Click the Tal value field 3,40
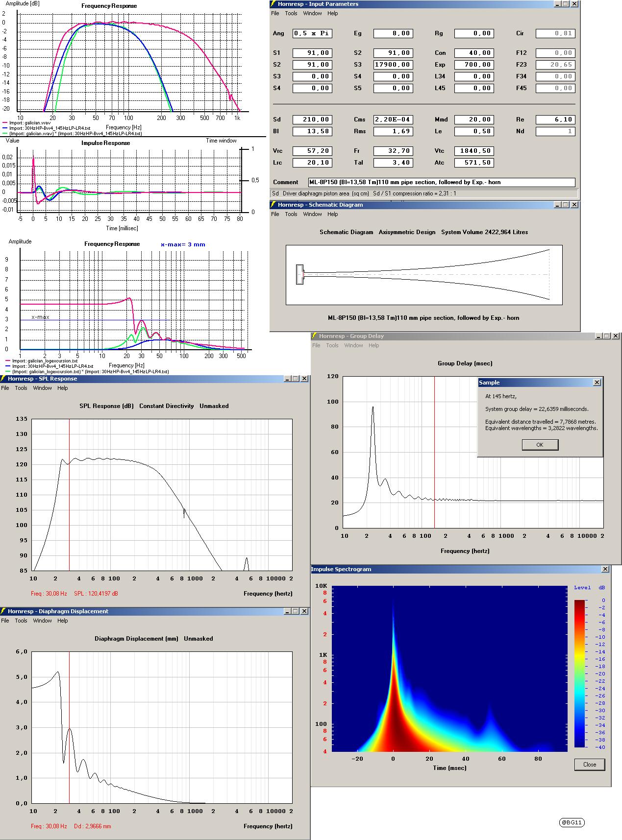The height and width of the screenshot is (840, 622). coord(393,163)
